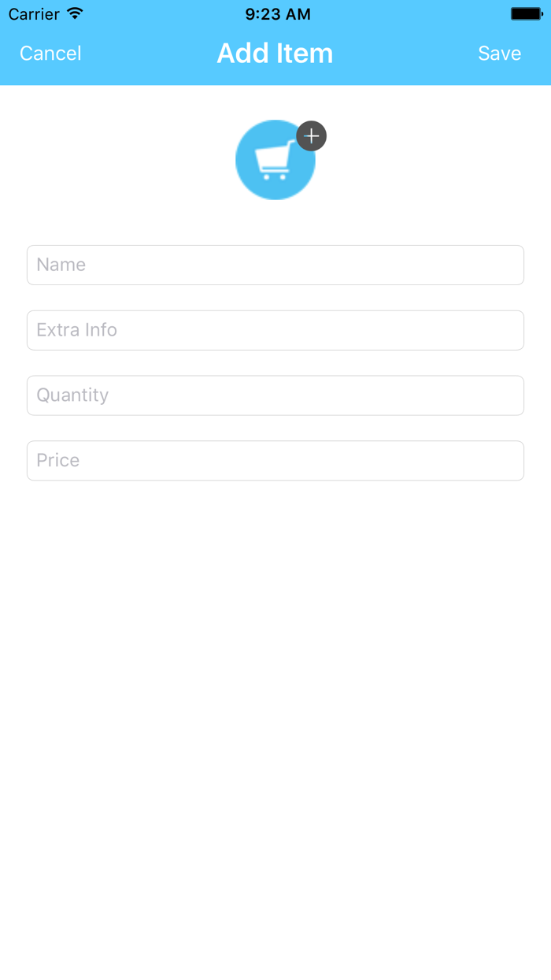Screen dimensions: 551x980
Task: Save the new item
Action: click(500, 53)
